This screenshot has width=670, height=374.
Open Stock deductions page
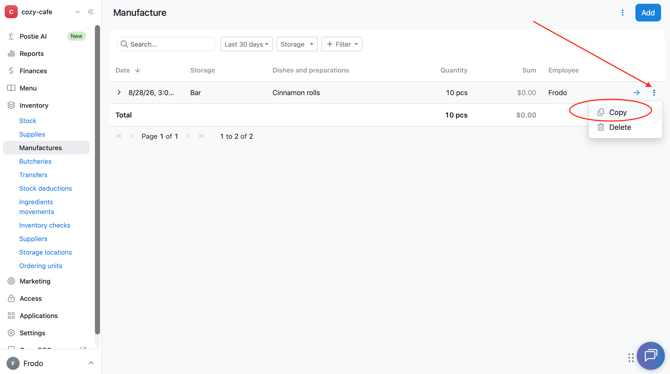coord(45,188)
